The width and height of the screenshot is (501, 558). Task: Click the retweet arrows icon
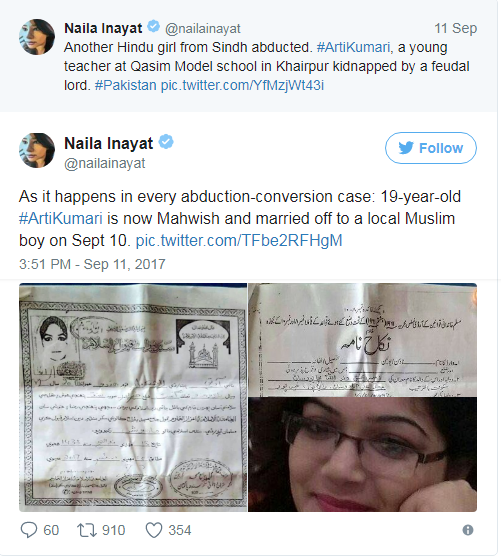click(x=87, y=530)
